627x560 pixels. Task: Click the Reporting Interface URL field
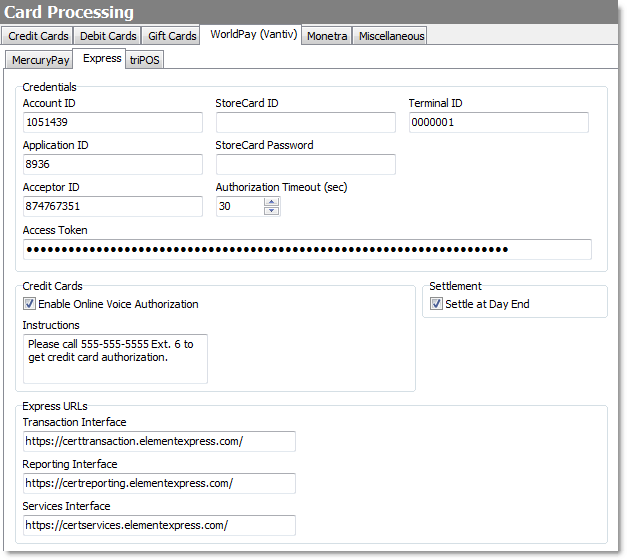tap(159, 483)
